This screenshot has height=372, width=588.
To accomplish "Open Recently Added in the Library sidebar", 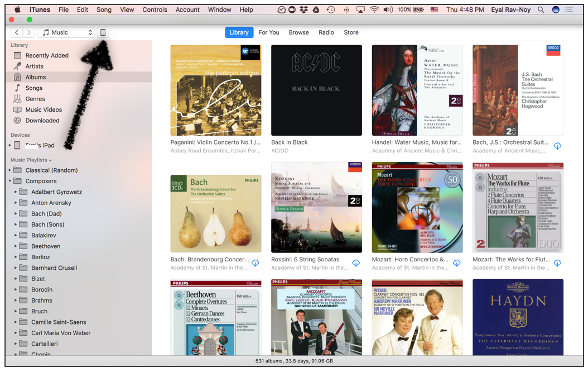I will click(47, 55).
